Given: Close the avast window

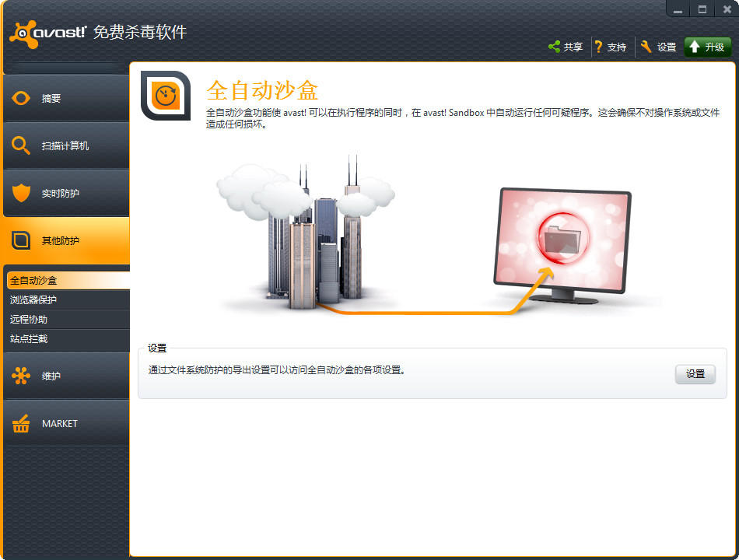Looking at the screenshot, I should (727, 9).
